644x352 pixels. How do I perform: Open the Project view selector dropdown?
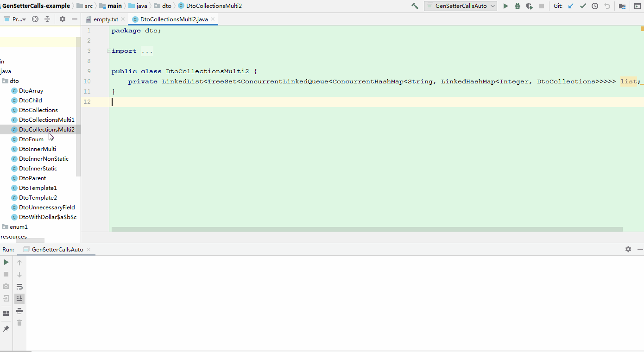[15, 19]
